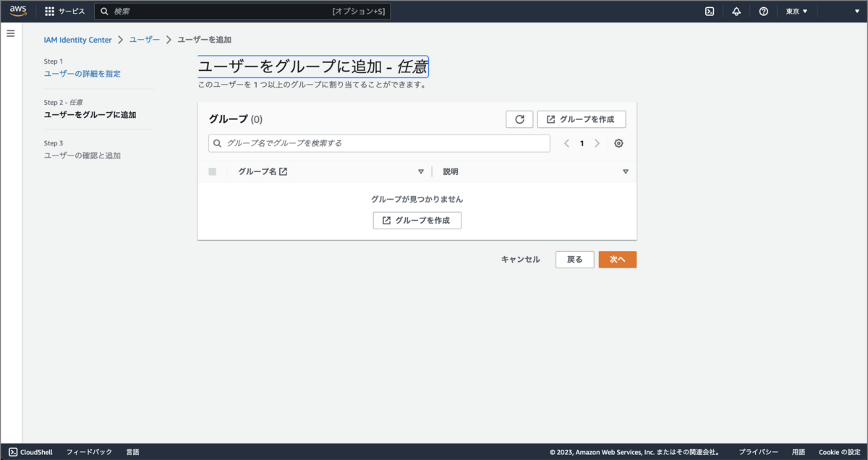Open フィードバック in the footer
868x460 pixels.
tap(90, 452)
